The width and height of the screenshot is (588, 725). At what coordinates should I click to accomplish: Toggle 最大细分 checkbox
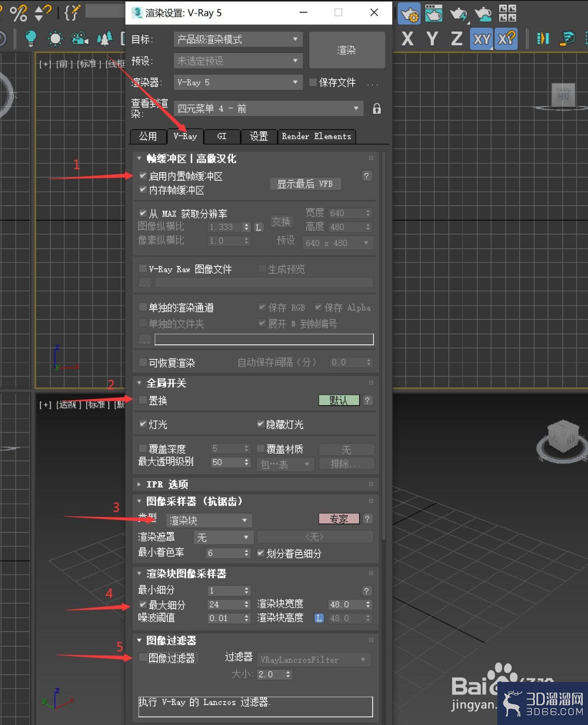coord(143,604)
